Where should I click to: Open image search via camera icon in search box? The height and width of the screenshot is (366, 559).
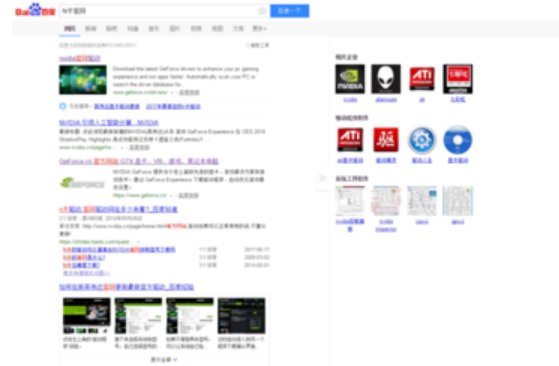[262, 11]
